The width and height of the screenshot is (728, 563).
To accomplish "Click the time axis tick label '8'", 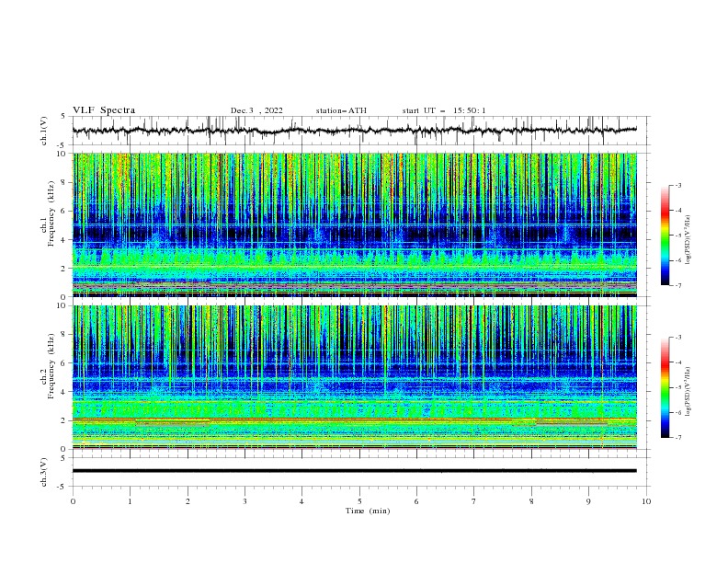I will (531, 501).
